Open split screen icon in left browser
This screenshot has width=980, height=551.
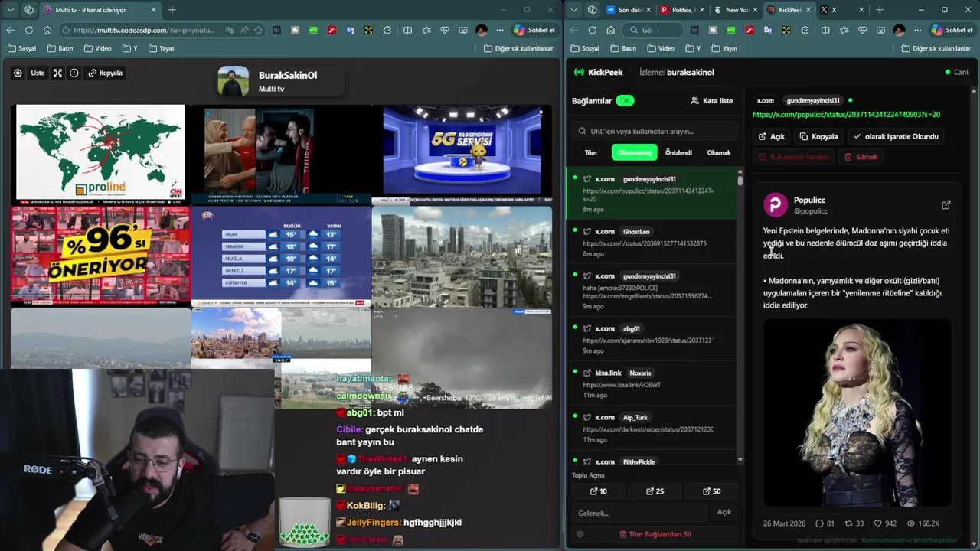[407, 30]
